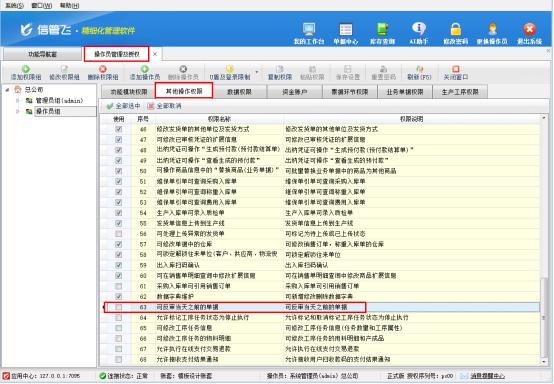Click 添加权限组 toolbar icon
This screenshot has height=384, width=554.
(26, 69)
